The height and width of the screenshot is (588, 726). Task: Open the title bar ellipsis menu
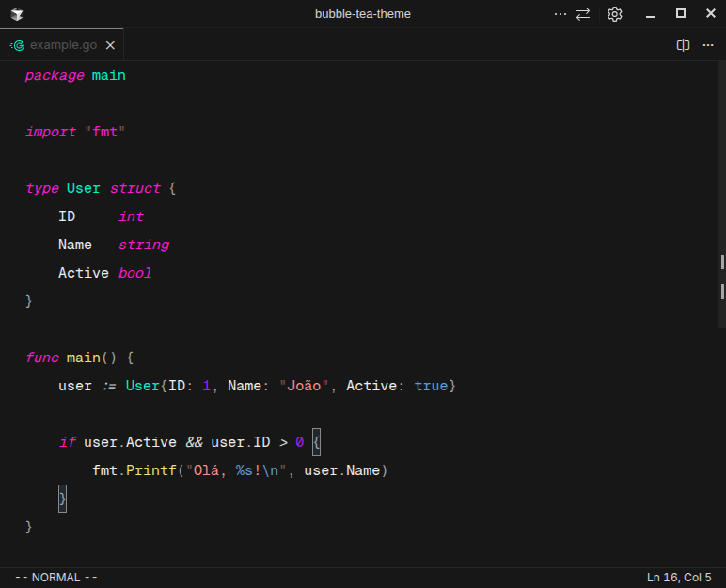(560, 14)
